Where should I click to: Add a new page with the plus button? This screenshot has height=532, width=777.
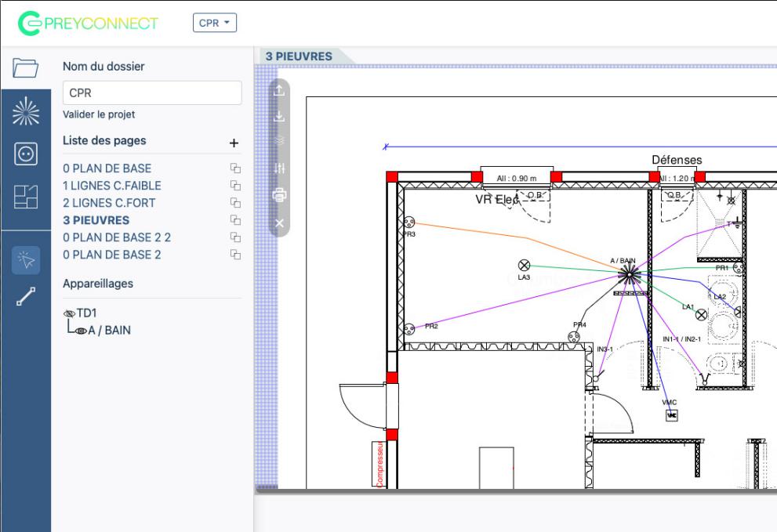(x=233, y=143)
